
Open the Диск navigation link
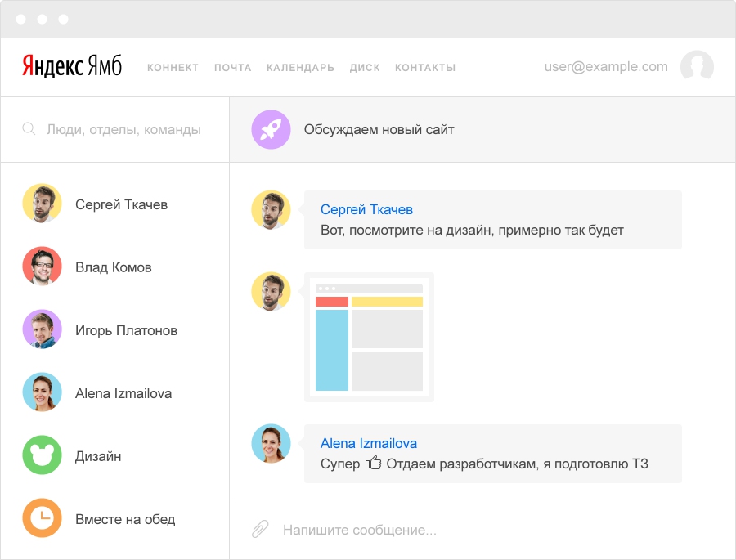(x=365, y=68)
